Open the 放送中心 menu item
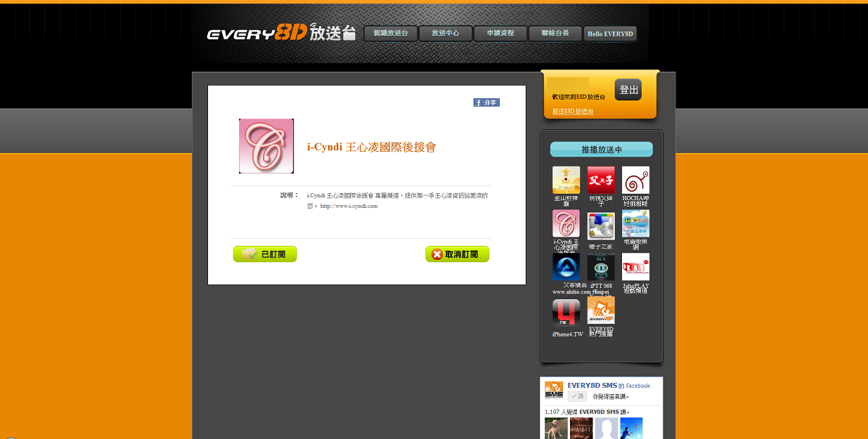 [x=446, y=34]
